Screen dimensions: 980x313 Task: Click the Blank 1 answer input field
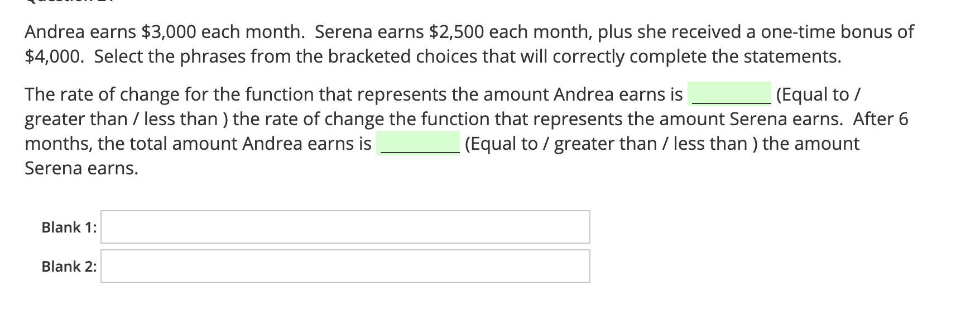pyautogui.click(x=345, y=227)
